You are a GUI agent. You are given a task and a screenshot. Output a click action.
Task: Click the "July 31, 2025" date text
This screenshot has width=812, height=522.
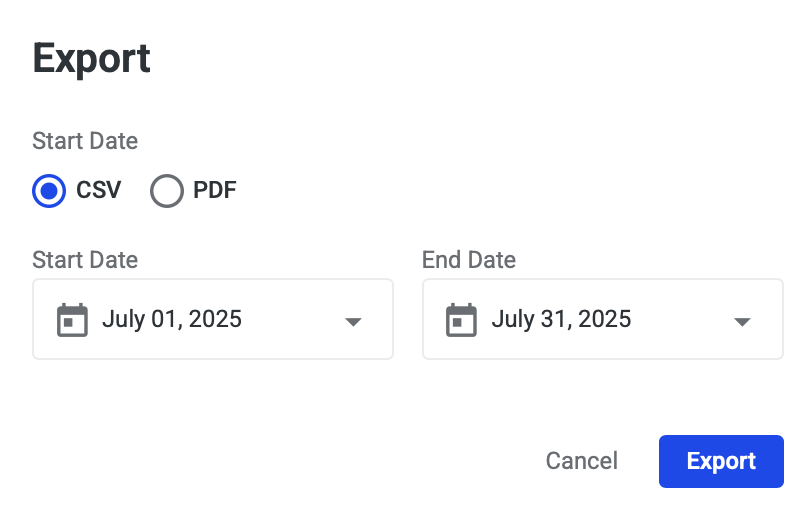point(562,320)
